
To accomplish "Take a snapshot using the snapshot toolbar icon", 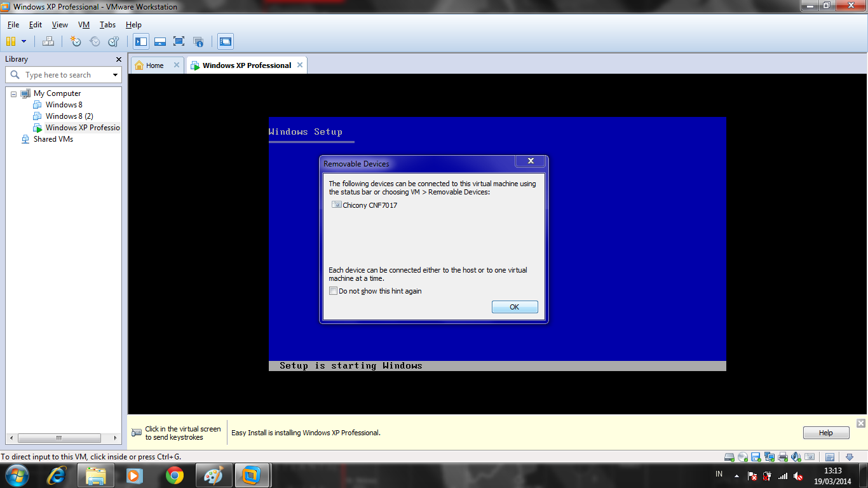I will [x=76, y=41].
